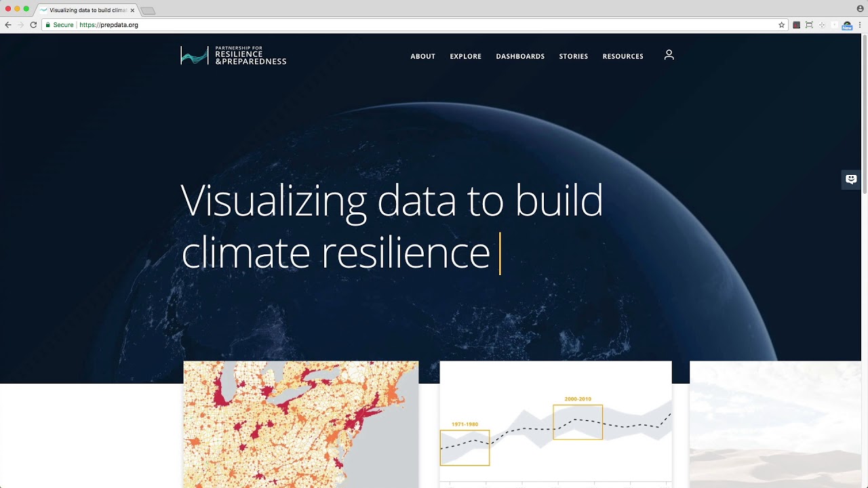Open the ABOUT menu item
The image size is (868, 488).
coord(422,56)
